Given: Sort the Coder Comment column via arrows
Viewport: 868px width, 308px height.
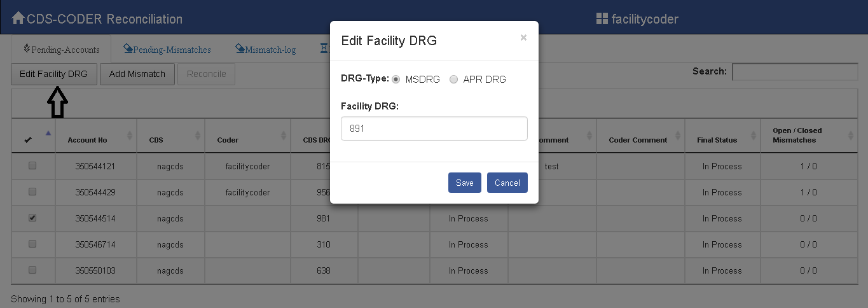Looking at the screenshot, I should (679, 136).
